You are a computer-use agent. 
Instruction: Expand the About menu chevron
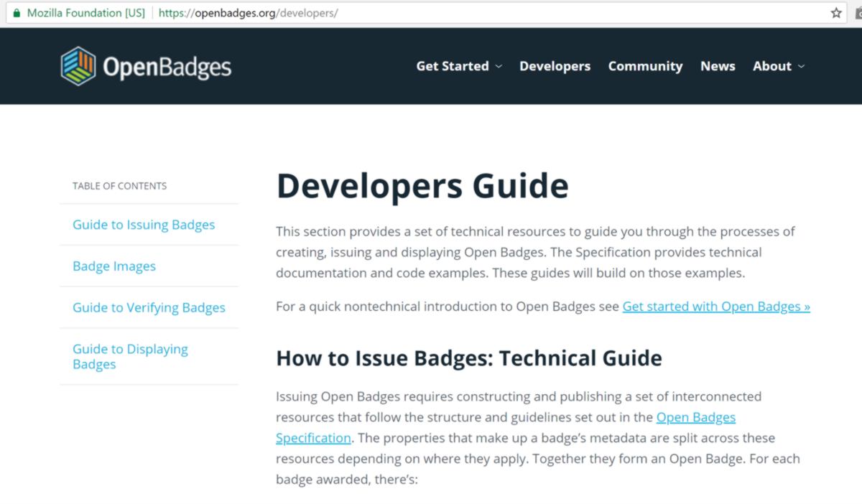(801, 66)
